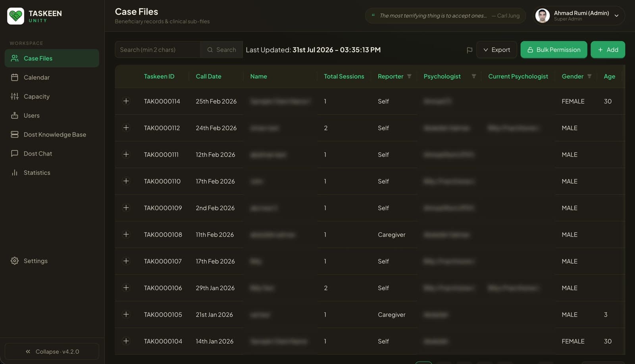Click the Add button
635x364 pixels.
(608, 50)
